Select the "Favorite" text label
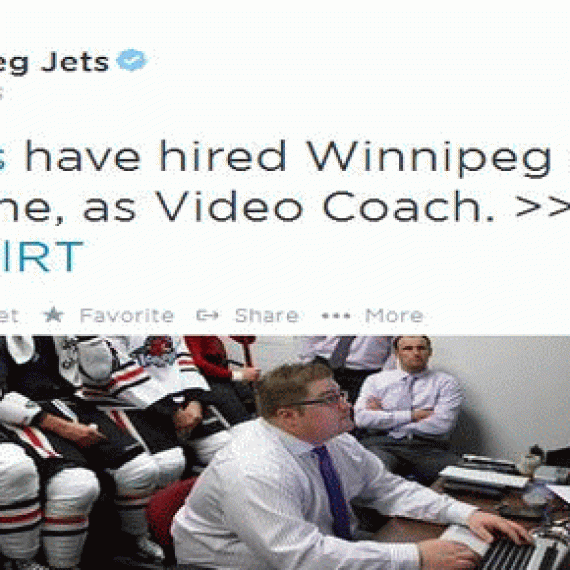The height and width of the screenshot is (570, 570). [x=127, y=316]
